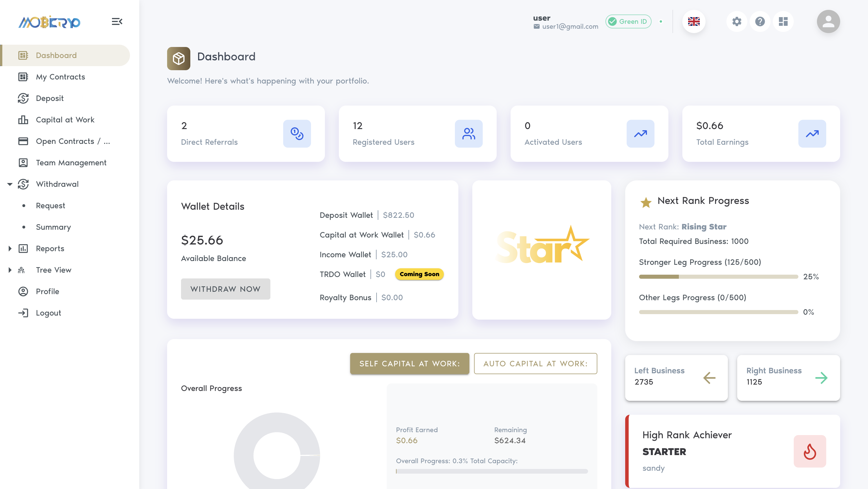The width and height of the screenshot is (868, 489).
Task: Click the user1@gmail.com email text
Action: (570, 26)
